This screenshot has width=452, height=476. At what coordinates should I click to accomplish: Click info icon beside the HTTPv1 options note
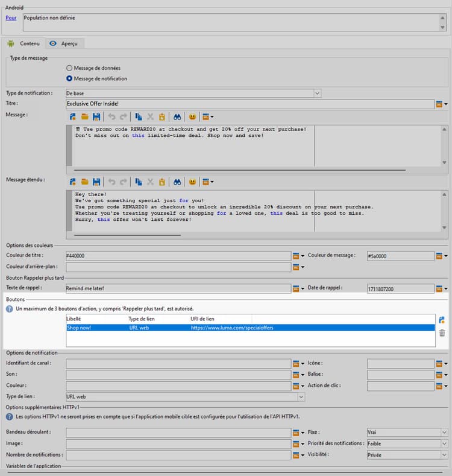(10, 417)
